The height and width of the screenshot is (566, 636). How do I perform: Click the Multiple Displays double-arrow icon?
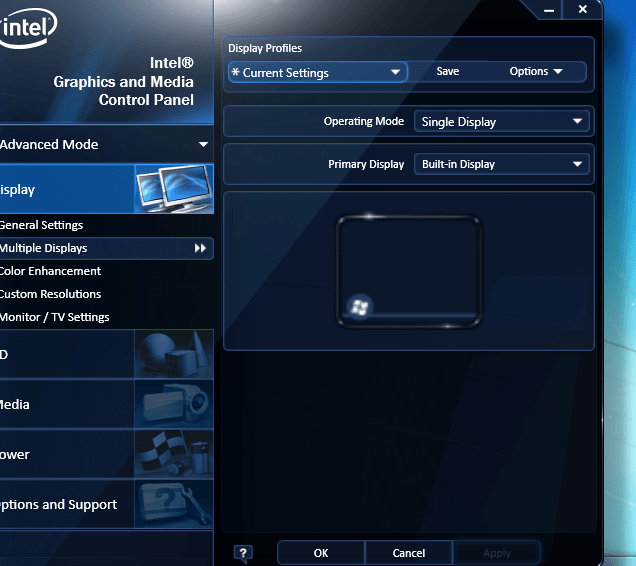[x=200, y=248]
